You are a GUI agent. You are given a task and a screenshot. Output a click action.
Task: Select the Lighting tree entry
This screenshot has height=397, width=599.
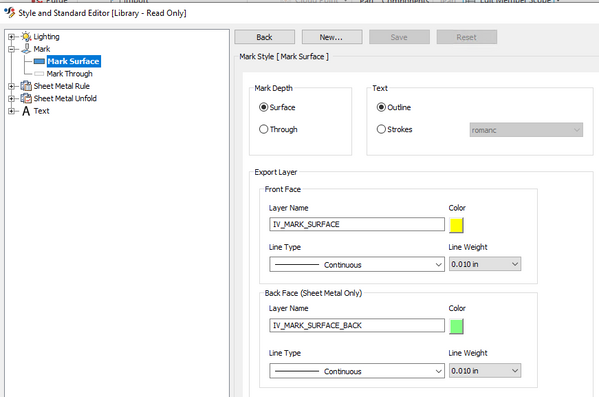46,37
